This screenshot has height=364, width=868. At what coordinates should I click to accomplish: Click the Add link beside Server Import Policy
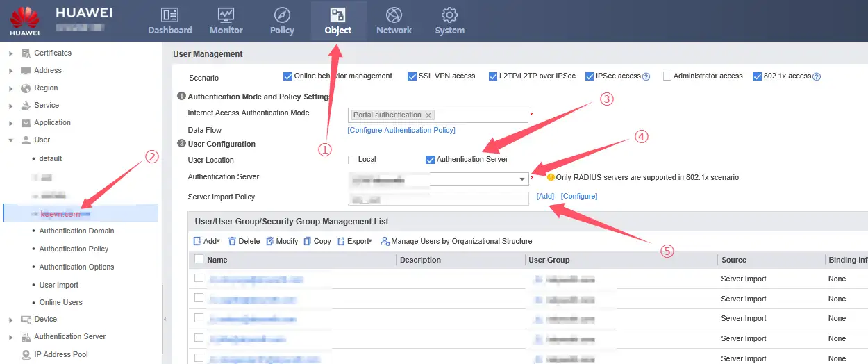pos(545,197)
